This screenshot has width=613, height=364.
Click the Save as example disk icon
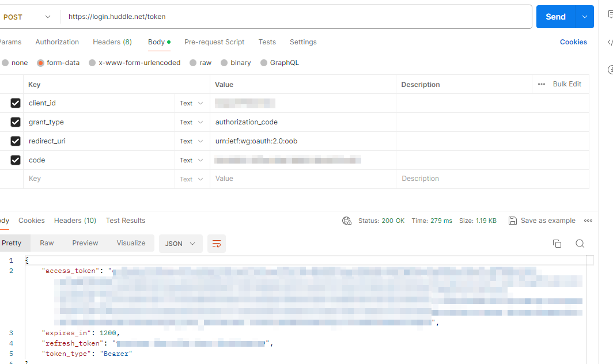point(513,221)
